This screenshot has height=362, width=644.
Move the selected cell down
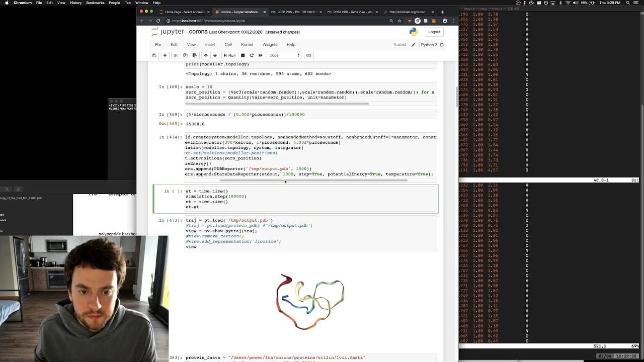coord(215,55)
